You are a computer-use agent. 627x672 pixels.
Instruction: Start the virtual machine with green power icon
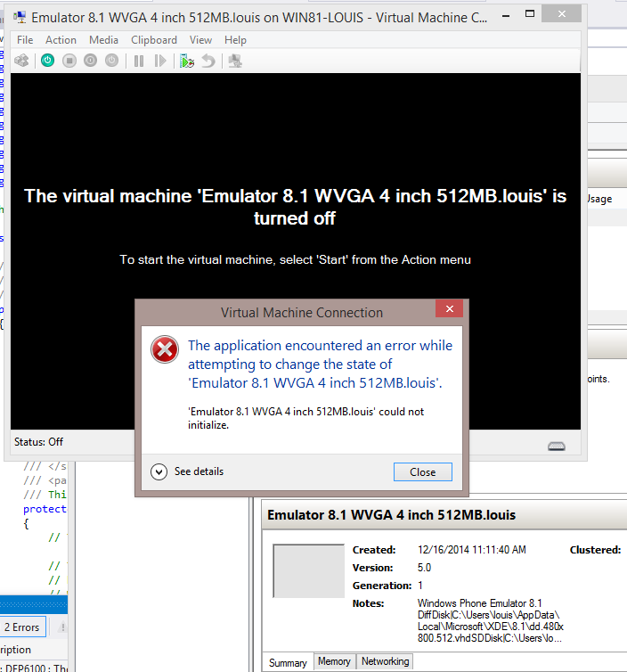point(47,61)
